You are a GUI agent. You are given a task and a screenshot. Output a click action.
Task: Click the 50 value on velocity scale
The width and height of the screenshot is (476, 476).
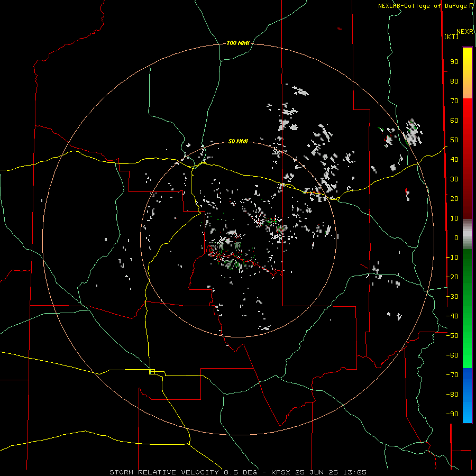[454, 140]
